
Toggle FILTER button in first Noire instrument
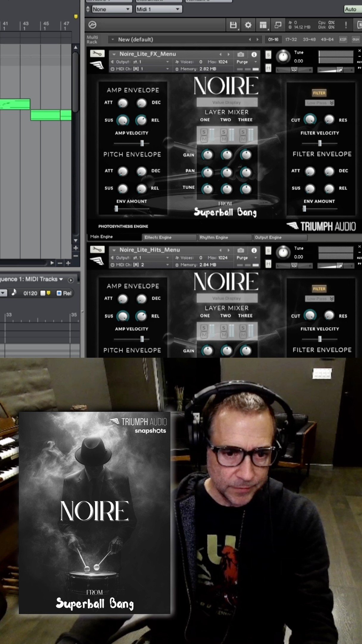click(x=319, y=93)
